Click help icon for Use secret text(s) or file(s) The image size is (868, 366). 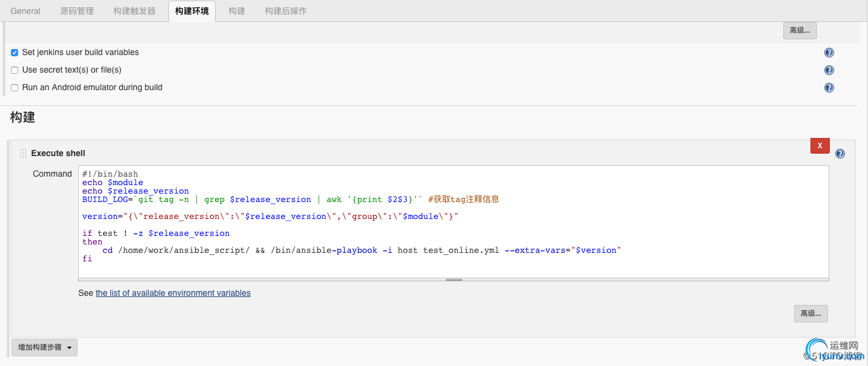click(829, 70)
